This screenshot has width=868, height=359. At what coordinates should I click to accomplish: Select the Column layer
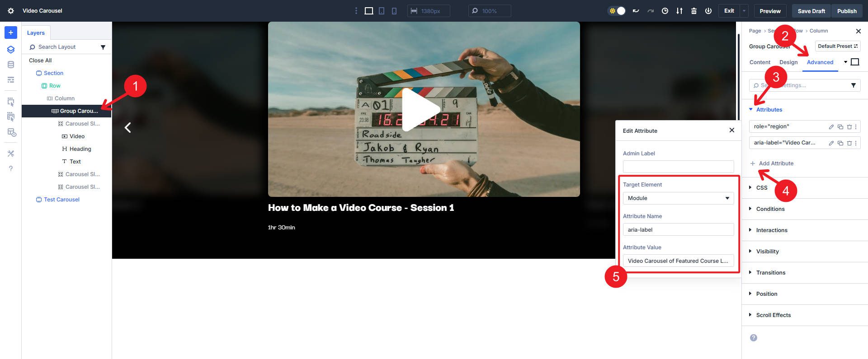click(65, 98)
